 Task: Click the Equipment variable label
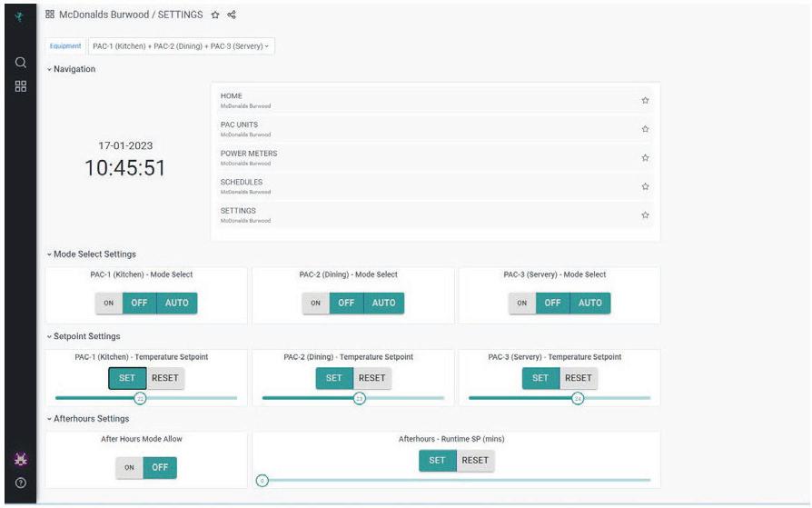click(65, 46)
